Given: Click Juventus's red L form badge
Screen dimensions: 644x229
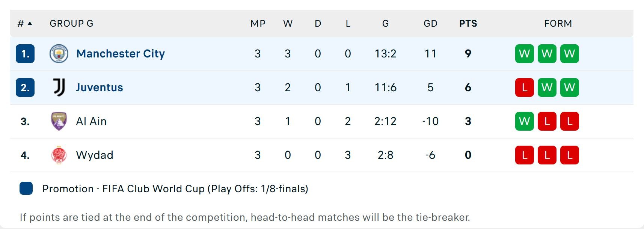Looking at the screenshot, I should 524,87.
